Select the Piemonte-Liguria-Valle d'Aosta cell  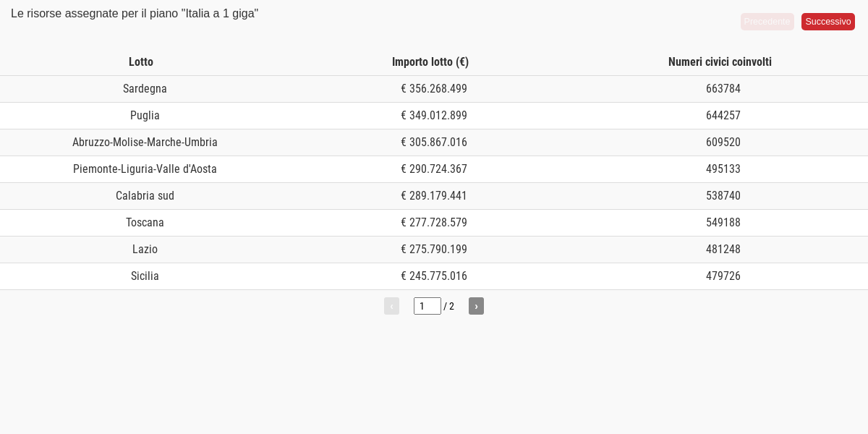point(145,169)
